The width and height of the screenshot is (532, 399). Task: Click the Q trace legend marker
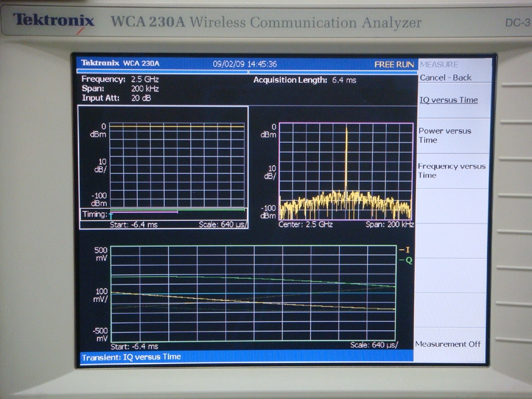406,260
